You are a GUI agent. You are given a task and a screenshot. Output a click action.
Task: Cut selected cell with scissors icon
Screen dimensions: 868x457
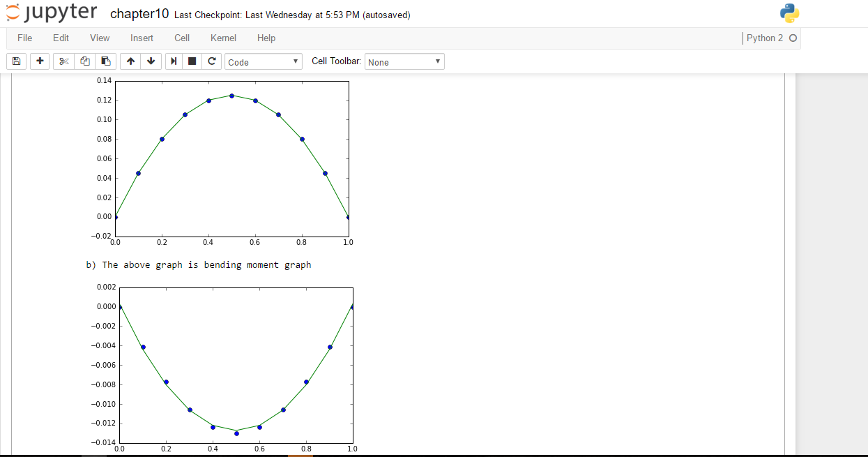63,61
